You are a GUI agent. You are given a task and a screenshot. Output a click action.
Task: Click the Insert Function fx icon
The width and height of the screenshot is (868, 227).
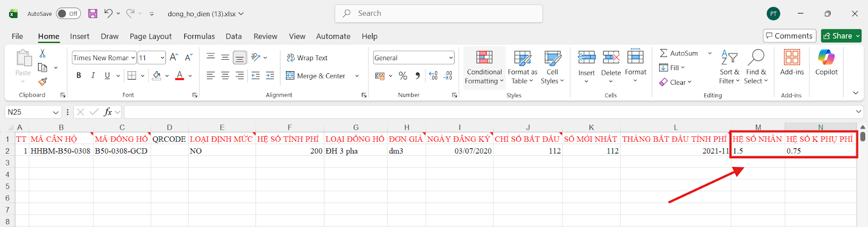pos(108,112)
